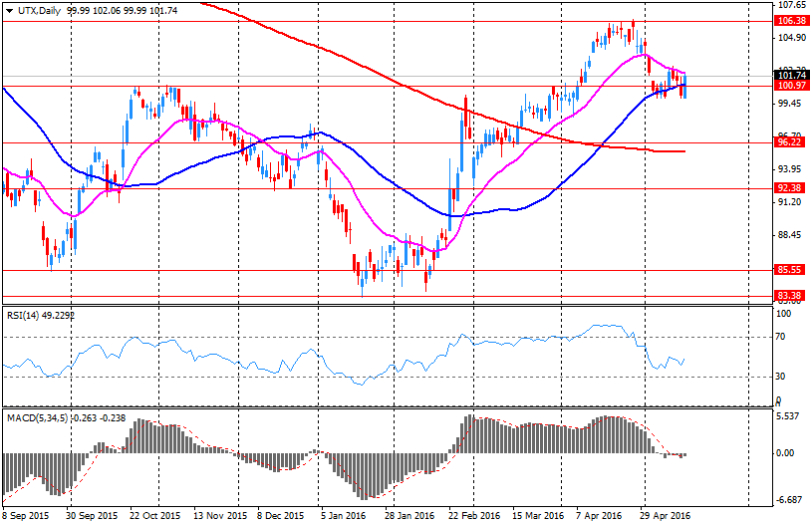Select the 106.38 resistance level label
The image size is (812, 524).
(792, 21)
